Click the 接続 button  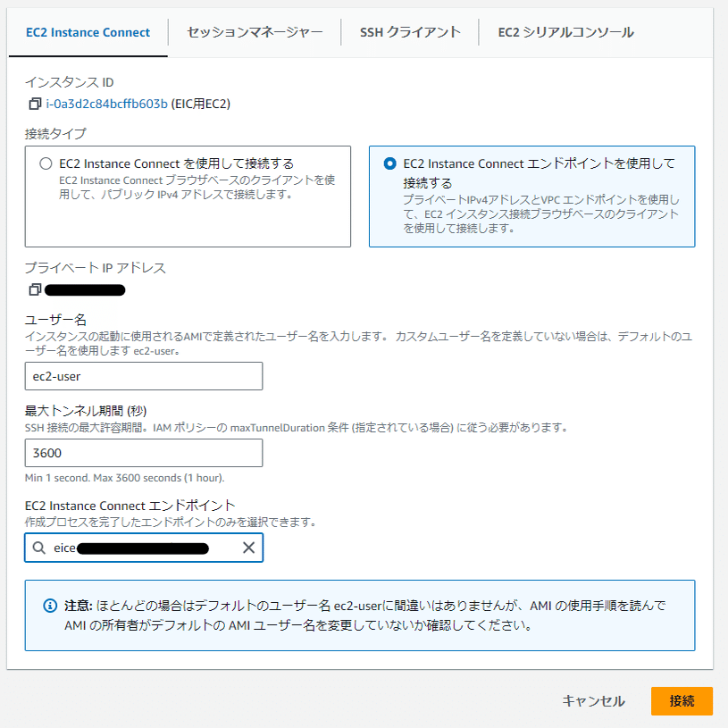682,700
